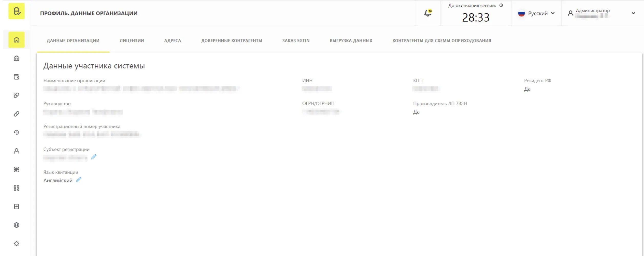This screenshot has height=256, width=644.
Task: Click the session timer info icon
Action: [501, 5]
